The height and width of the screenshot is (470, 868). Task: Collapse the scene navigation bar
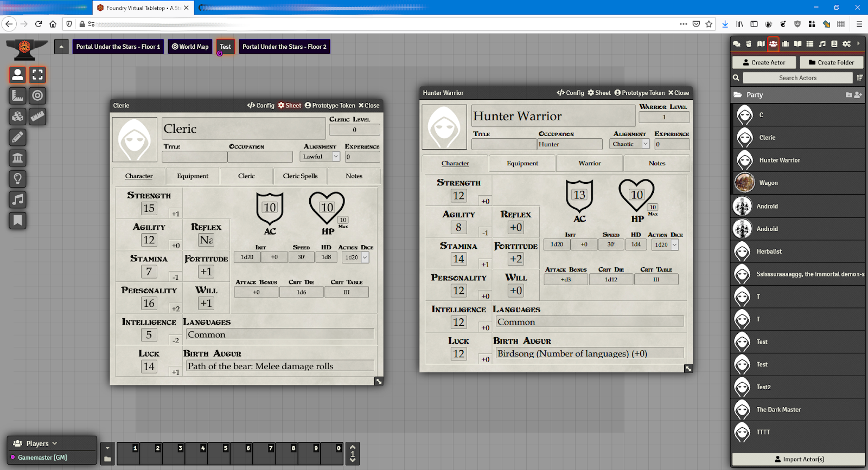pos(61,47)
